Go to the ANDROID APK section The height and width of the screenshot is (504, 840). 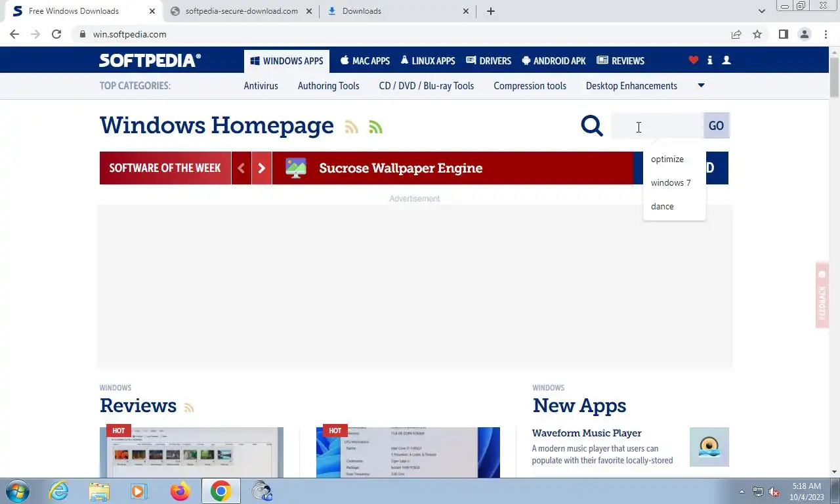click(x=554, y=61)
